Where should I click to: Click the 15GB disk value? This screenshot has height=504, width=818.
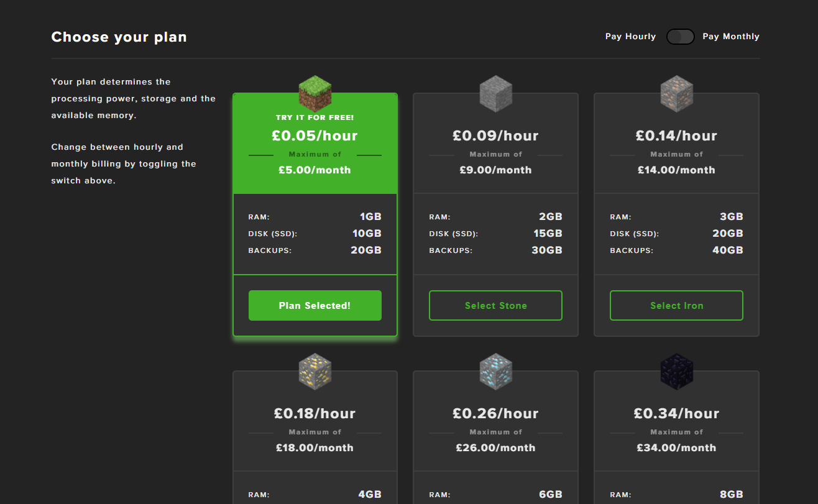coord(548,234)
